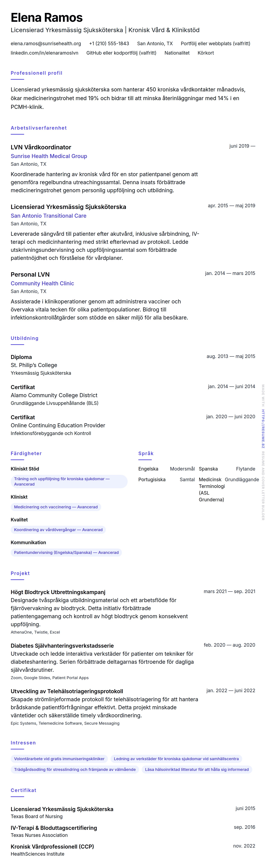This screenshot has width=266, height=868.
Task: Click the GitHub eller kodportfölj link
Action: [121, 53]
